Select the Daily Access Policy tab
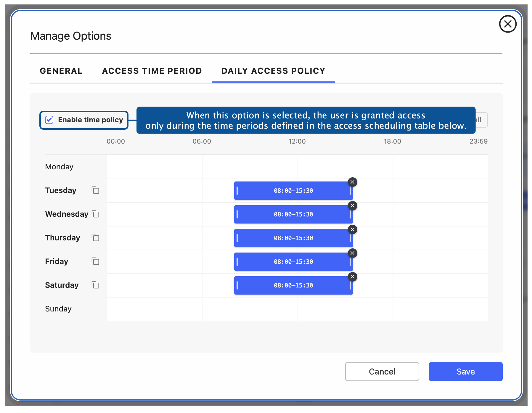Viewport: 532px width, 413px height. (273, 71)
